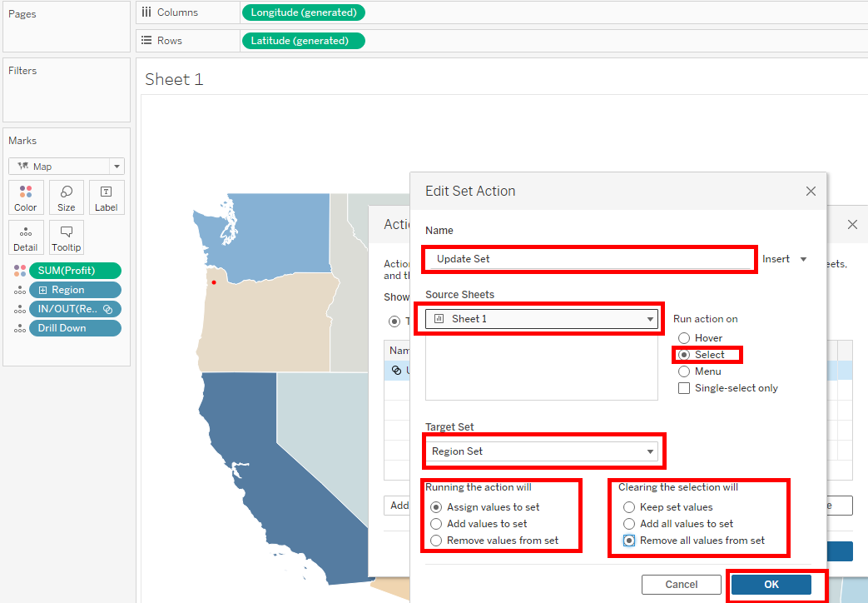868x603 pixels.
Task: Click detail icon beside Drill Down pill
Action: 20,328
